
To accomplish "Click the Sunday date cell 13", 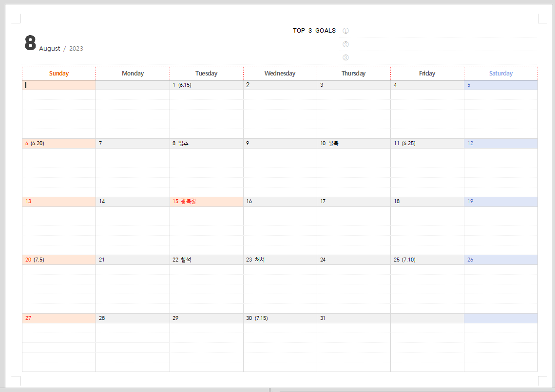I will (x=59, y=202).
